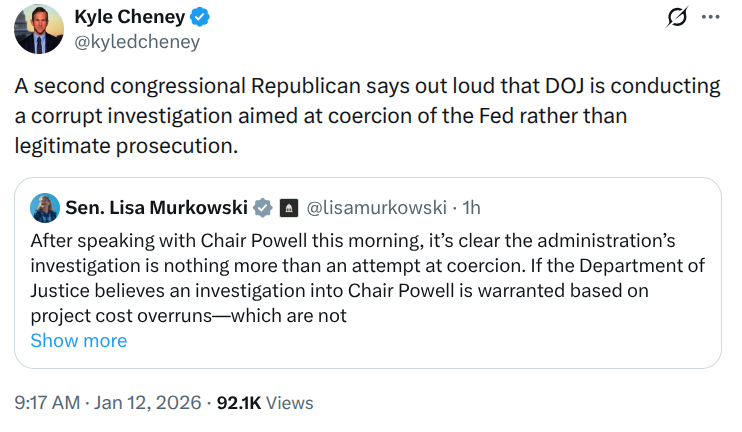Visit the @kyledcheney handle link
Viewport: 742px width, 432px height.
[x=138, y=41]
